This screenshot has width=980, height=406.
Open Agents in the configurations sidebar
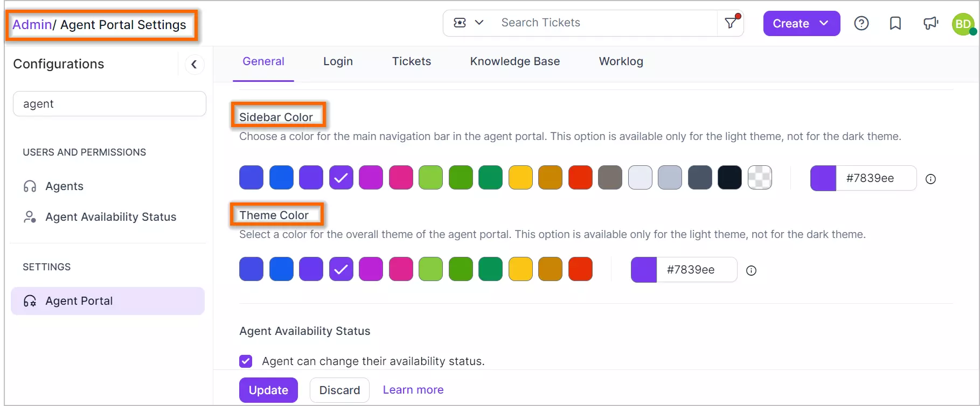[x=64, y=186]
